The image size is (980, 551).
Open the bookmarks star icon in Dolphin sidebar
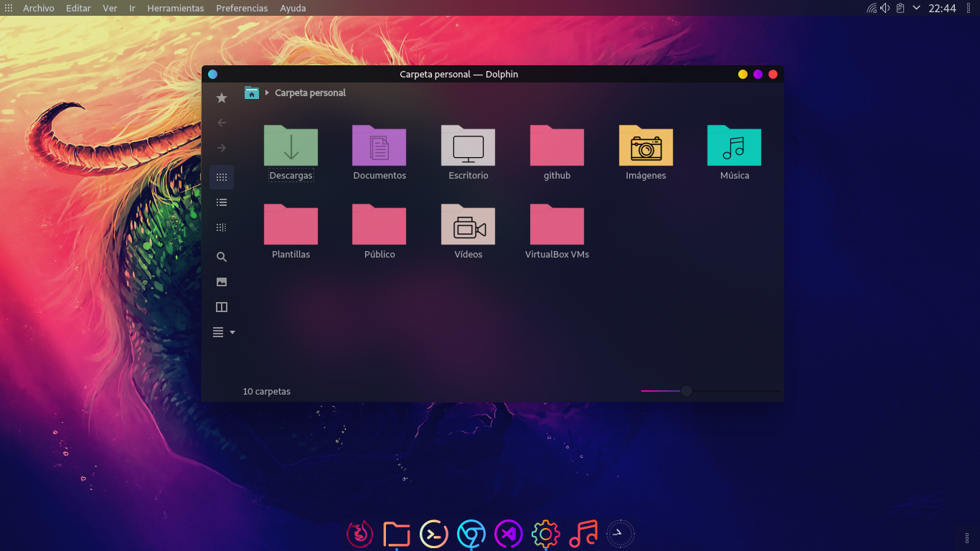coord(222,98)
